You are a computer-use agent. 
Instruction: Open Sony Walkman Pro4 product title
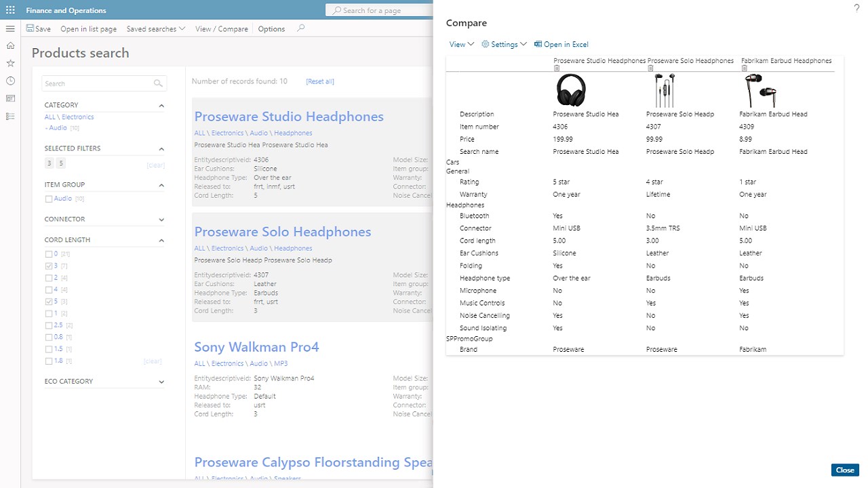(x=256, y=347)
